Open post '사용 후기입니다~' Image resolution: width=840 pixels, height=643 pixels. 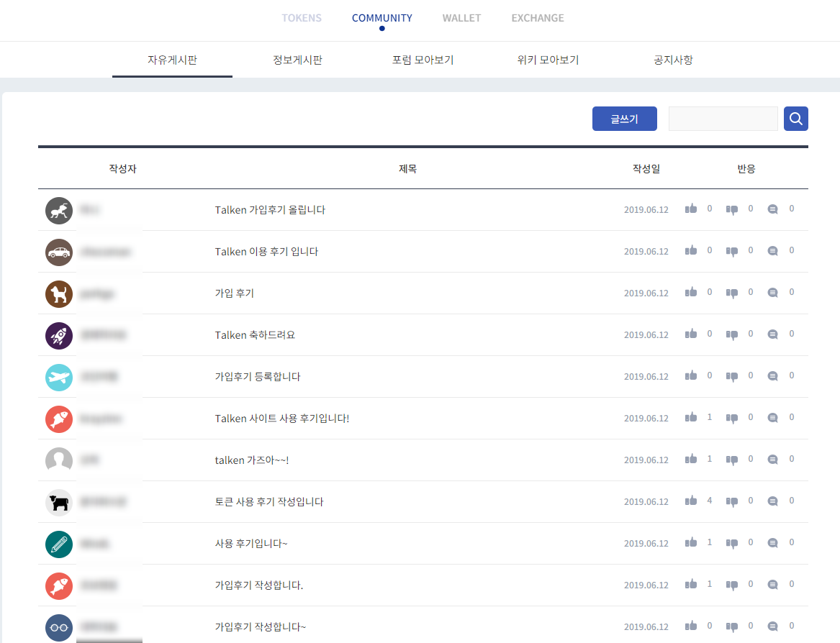[x=251, y=544]
